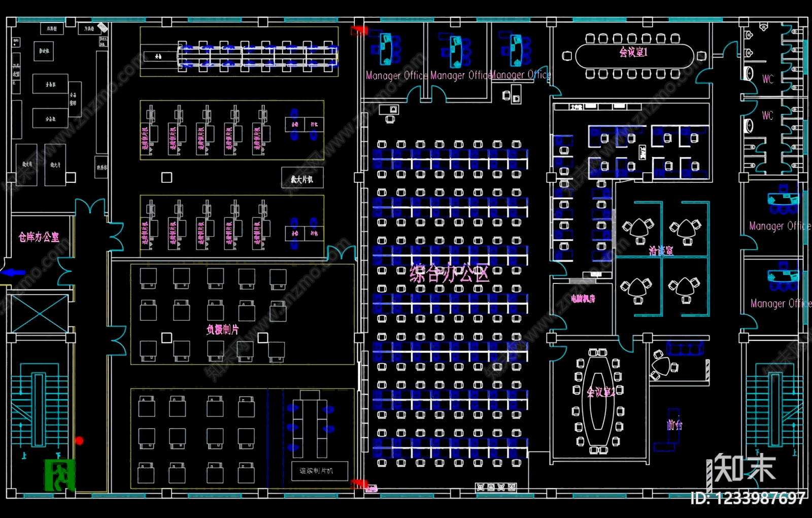
Task: Click the '放大片机' labeled box
Action: click(x=302, y=178)
